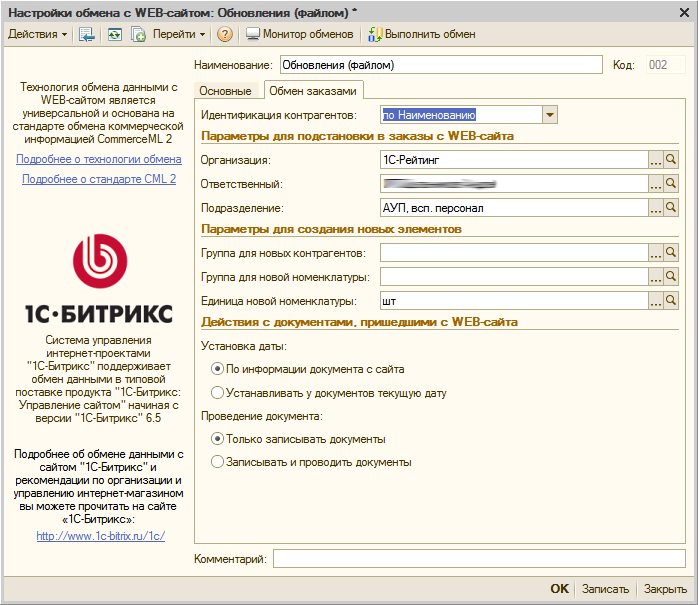698x605 pixels.
Task: Expand Идентификация контрагентов dropdown arrow
Action: tap(549, 115)
